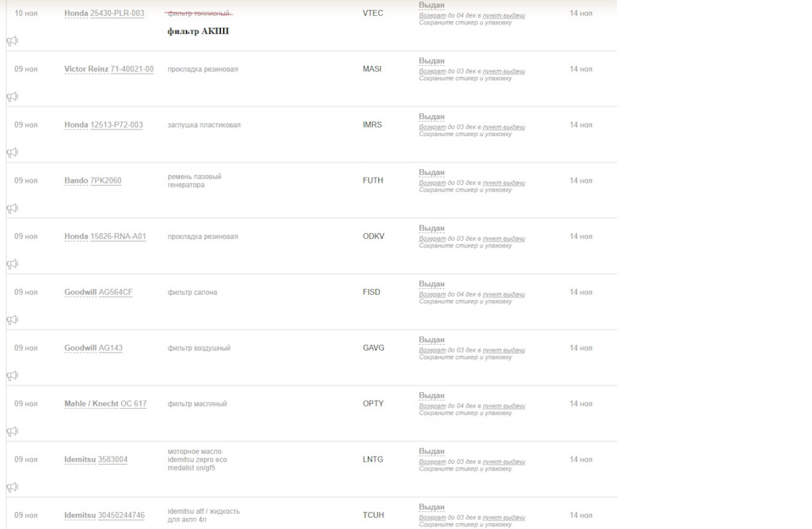Click megaphone icon under Honda 25430-PLR-003 row

click(13, 41)
